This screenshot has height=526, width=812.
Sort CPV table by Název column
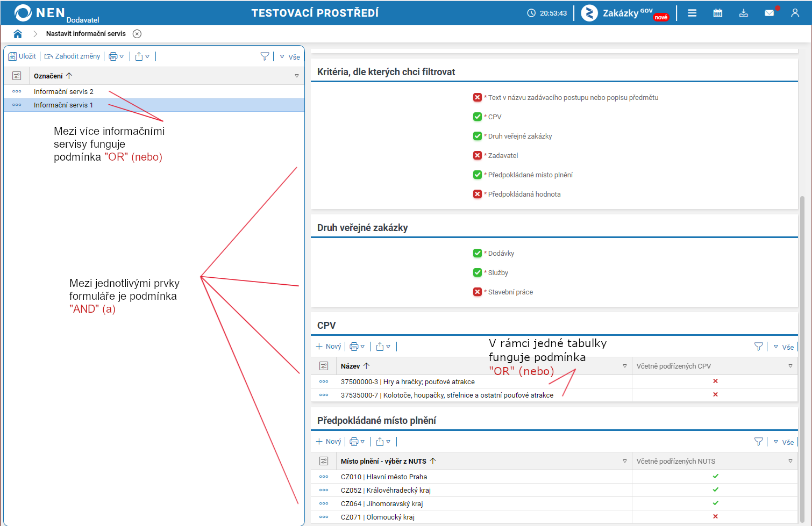pos(355,366)
